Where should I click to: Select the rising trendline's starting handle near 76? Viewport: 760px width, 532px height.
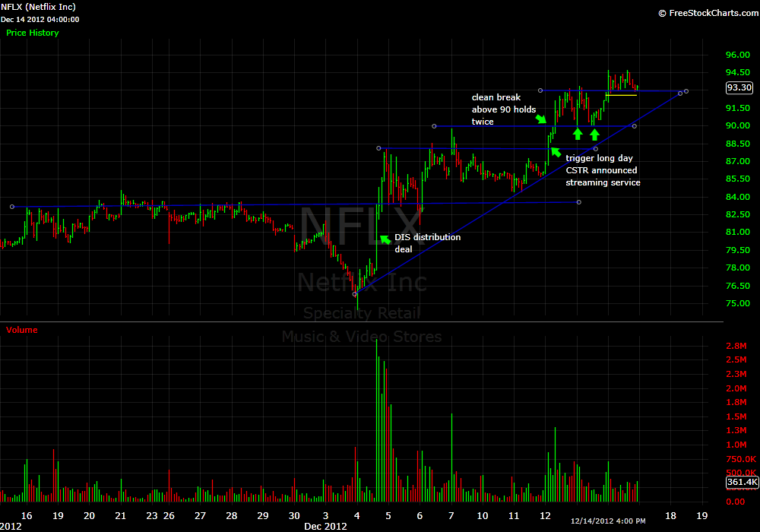[x=355, y=294]
